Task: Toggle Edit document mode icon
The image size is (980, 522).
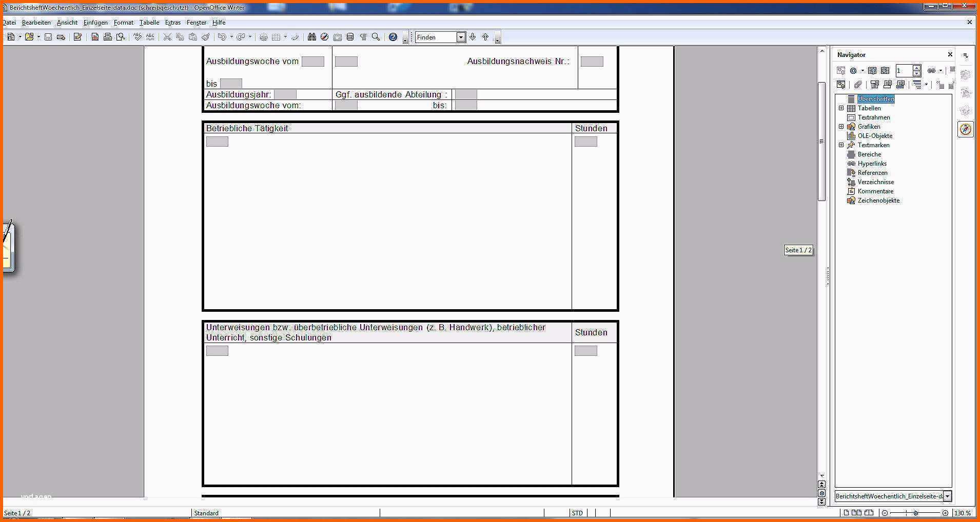Action: [x=78, y=37]
